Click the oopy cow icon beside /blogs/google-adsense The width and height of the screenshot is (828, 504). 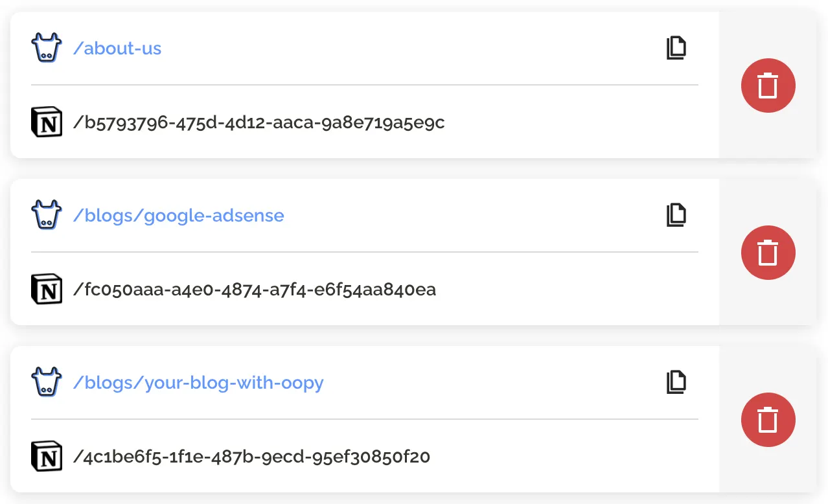[x=46, y=215]
